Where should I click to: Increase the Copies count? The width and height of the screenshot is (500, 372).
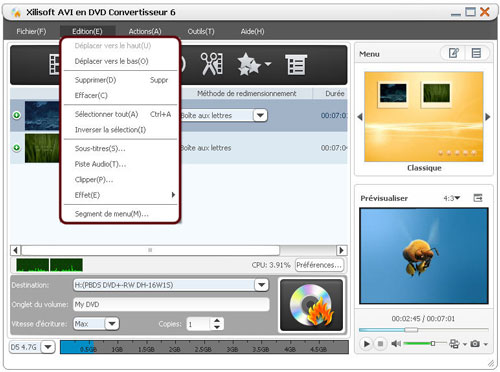tap(217, 320)
